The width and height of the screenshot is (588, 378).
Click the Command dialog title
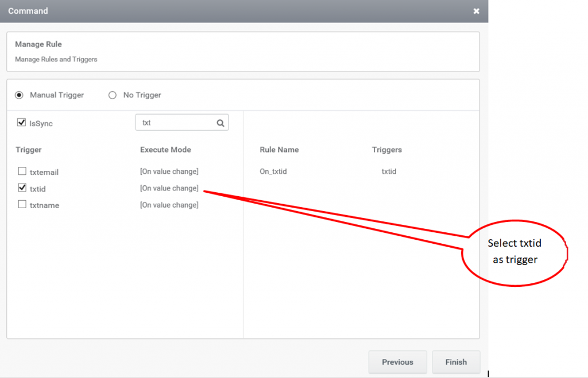pyautogui.click(x=28, y=11)
